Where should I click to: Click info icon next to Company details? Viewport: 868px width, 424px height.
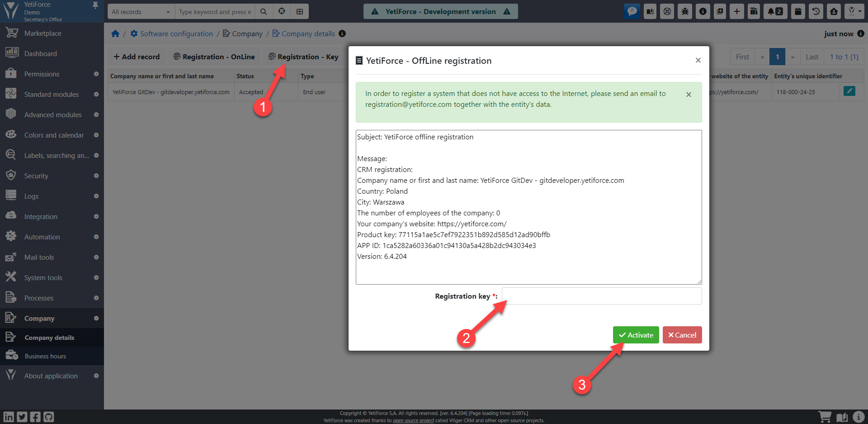pyautogui.click(x=342, y=33)
